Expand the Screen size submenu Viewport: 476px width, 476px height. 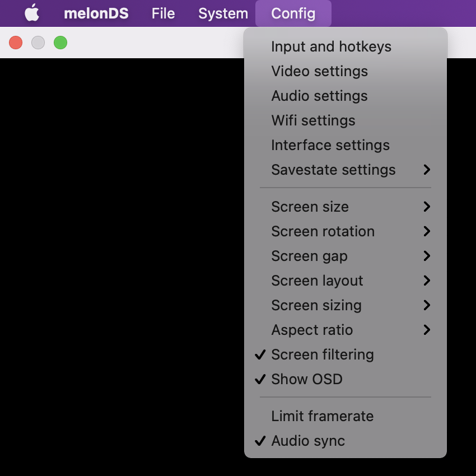pos(310,207)
